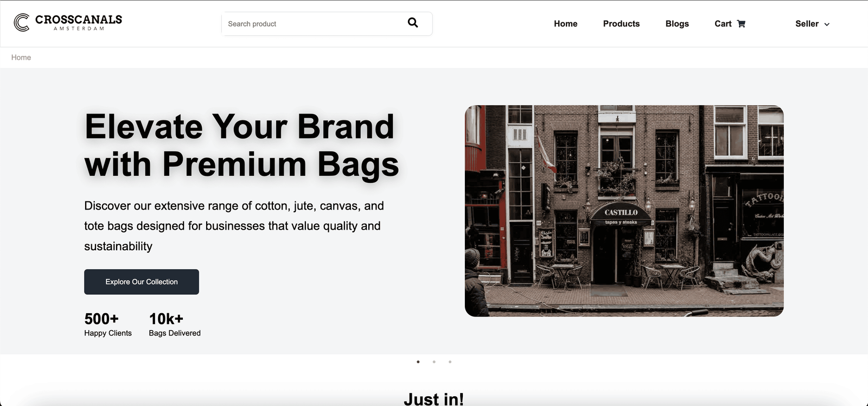
Task: Click the Just in! heading
Action: (433, 399)
